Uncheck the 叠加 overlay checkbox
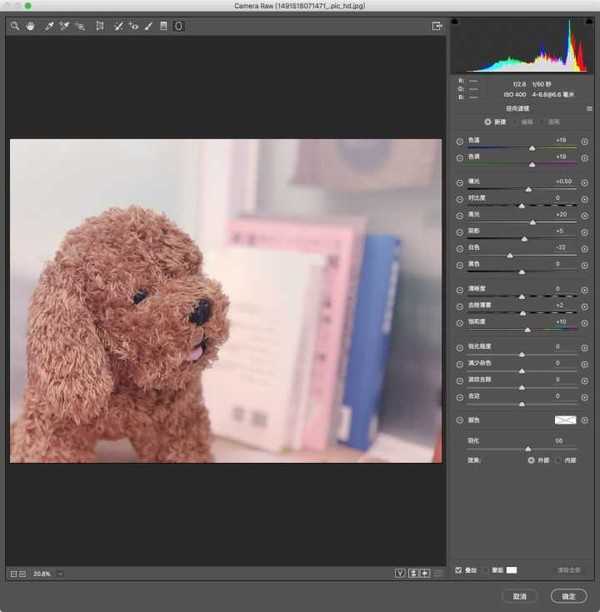 click(x=459, y=570)
